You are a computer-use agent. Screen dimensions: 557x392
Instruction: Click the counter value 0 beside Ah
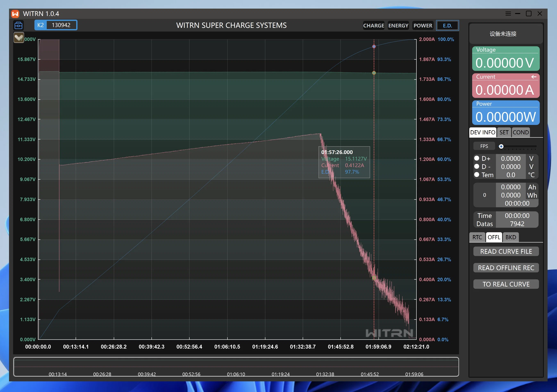[484, 195]
